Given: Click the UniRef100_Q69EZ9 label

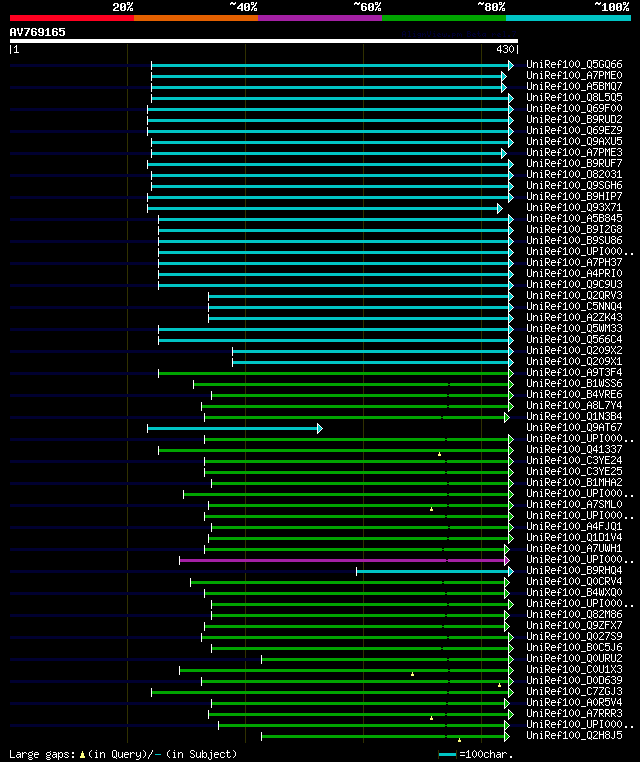Looking at the screenshot, I should [574, 130].
